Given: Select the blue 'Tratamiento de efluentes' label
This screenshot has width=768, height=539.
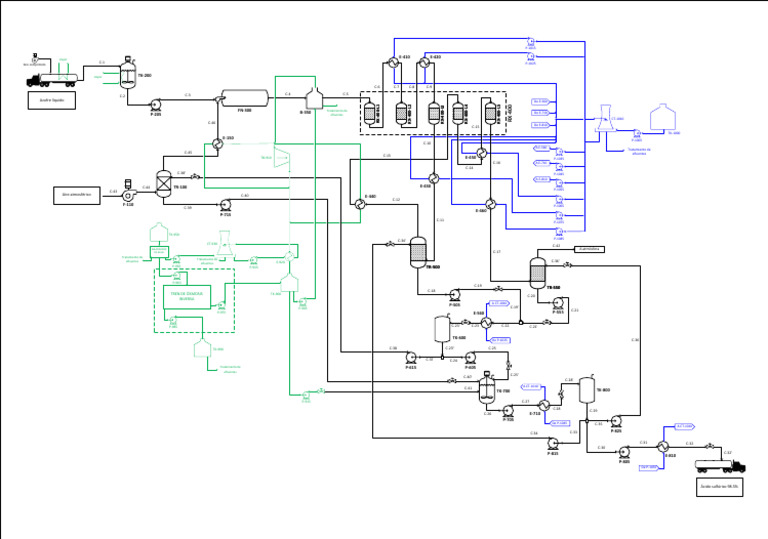Looking at the screenshot, I should click(x=639, y=151).
